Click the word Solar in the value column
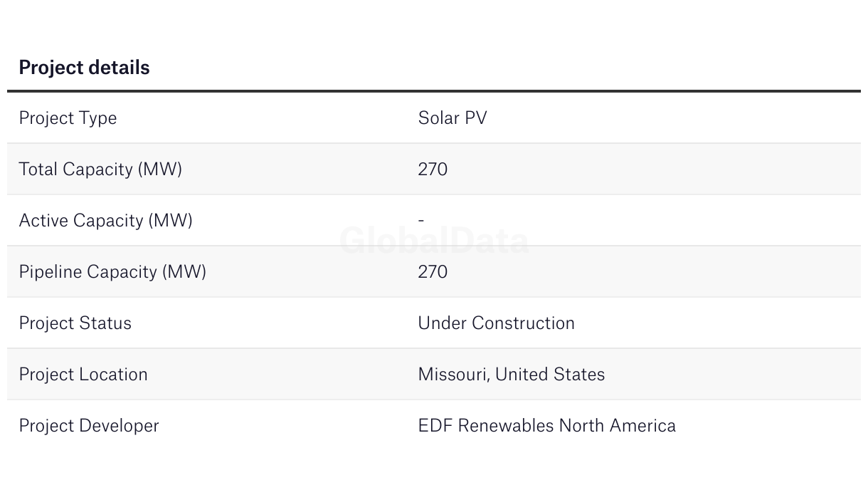The width and height of the screenshot is (868, 480). pyautogui.click(x=438, y=118)
